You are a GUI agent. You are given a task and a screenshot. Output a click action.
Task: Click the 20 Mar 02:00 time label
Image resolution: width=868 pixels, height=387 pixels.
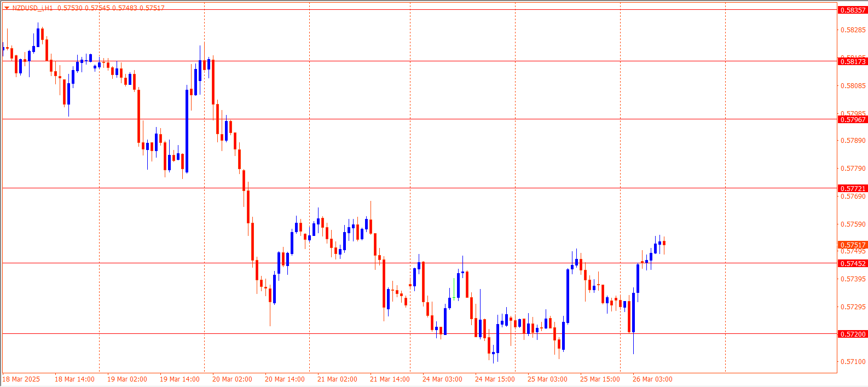click(x=232, y=379)
